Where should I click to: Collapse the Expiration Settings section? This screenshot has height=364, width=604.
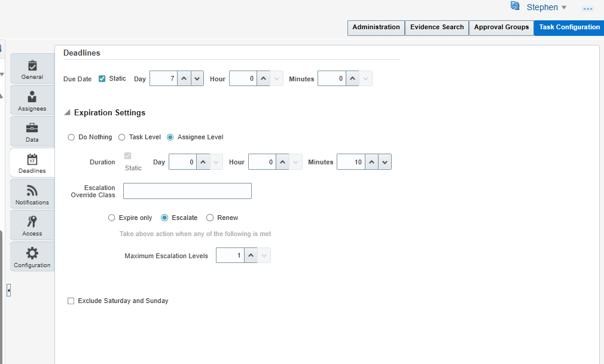[x=67, y=112]
